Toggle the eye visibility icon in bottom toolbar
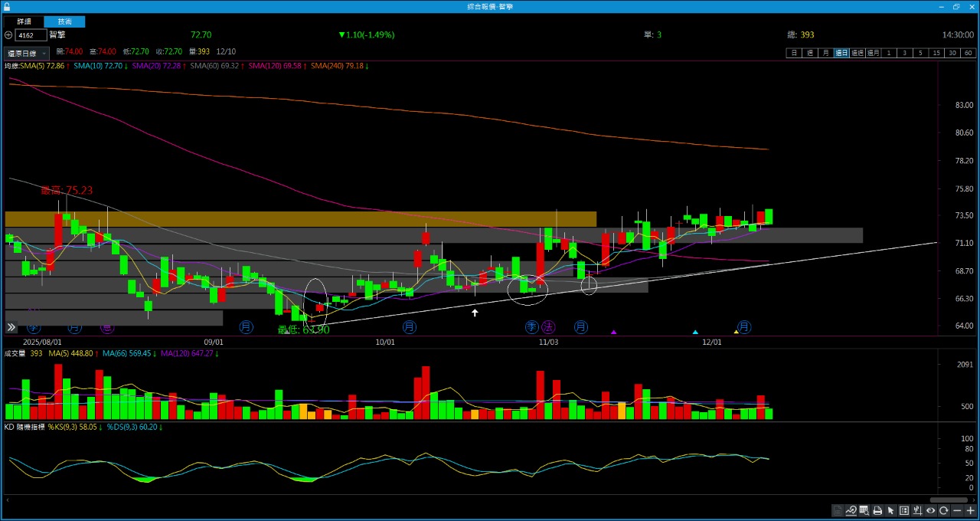The width and height of the screenshot is (980, 521). [931, 511]
